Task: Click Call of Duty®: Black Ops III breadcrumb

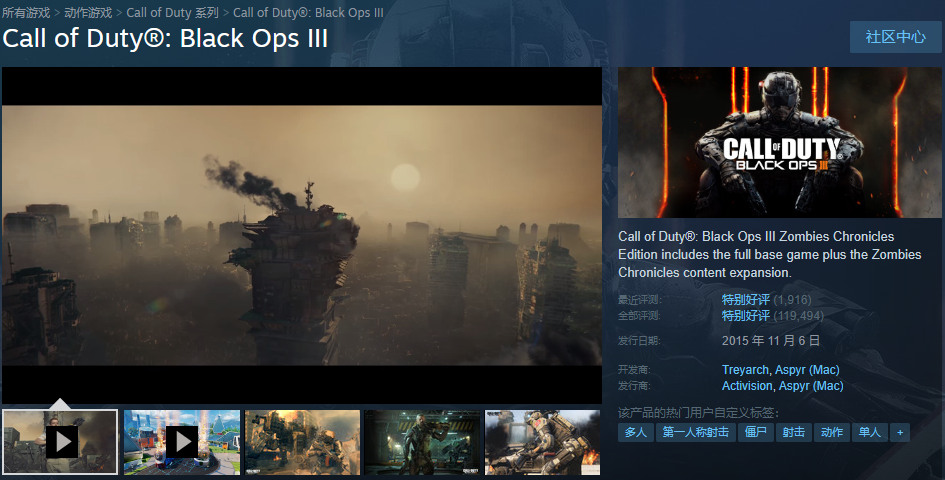Action: tap(308, 13)
